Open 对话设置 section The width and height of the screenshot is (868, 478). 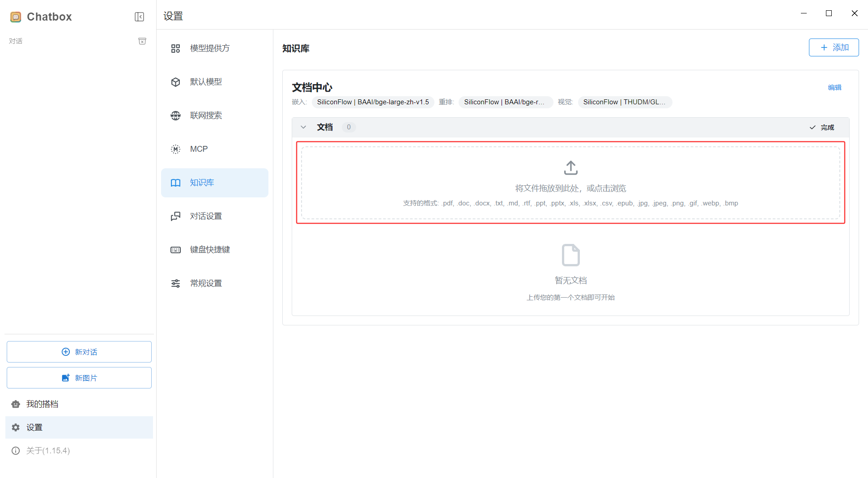(x=206, y=216)
